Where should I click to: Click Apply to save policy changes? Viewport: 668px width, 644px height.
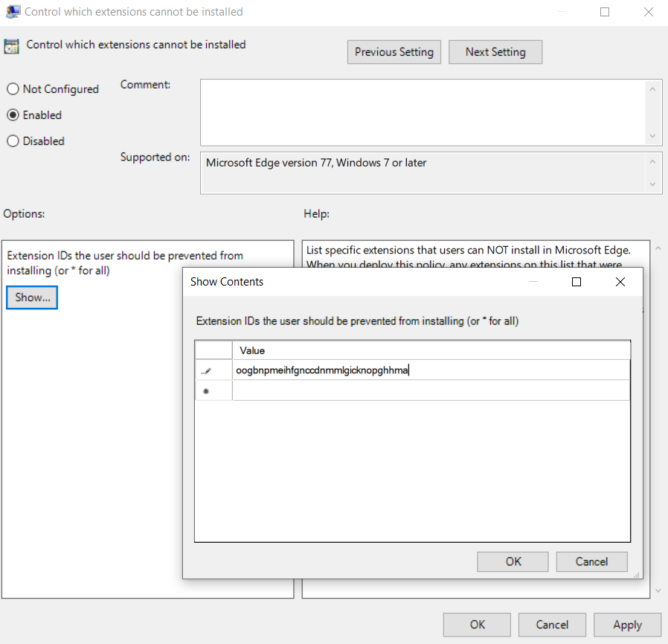627,625
